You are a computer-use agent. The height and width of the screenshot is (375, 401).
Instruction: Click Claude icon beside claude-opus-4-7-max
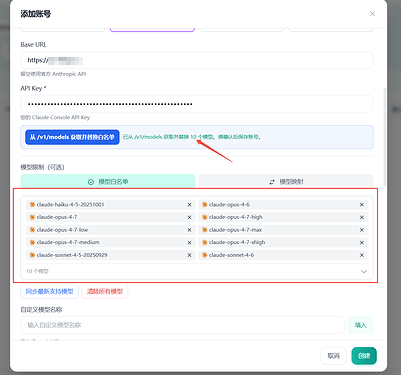click(x=205, y=230)
